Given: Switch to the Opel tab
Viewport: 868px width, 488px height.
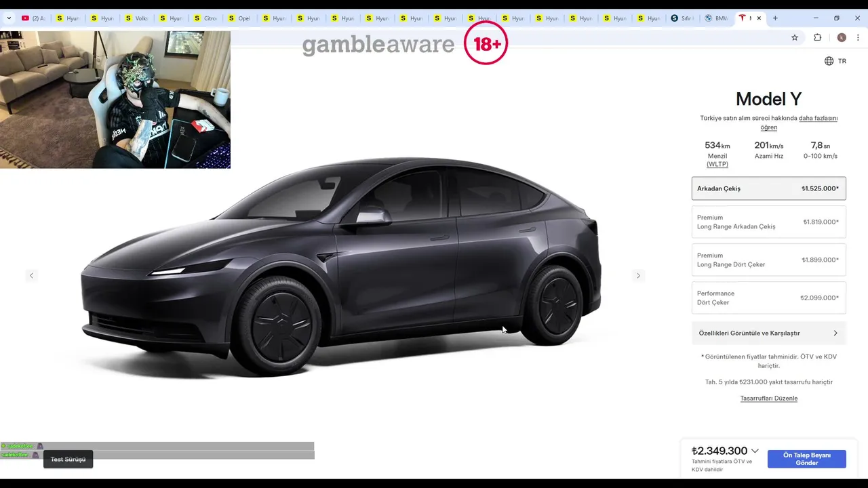Looking at the screenshot, I should (241, 18).
